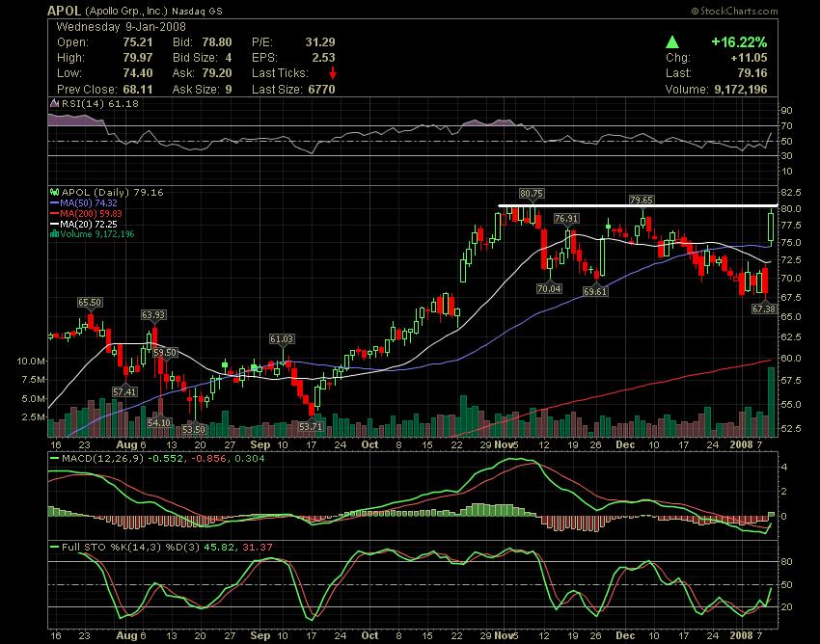Click the 70.04 low price label
This screenshot has height=644, width=820.
549,288
